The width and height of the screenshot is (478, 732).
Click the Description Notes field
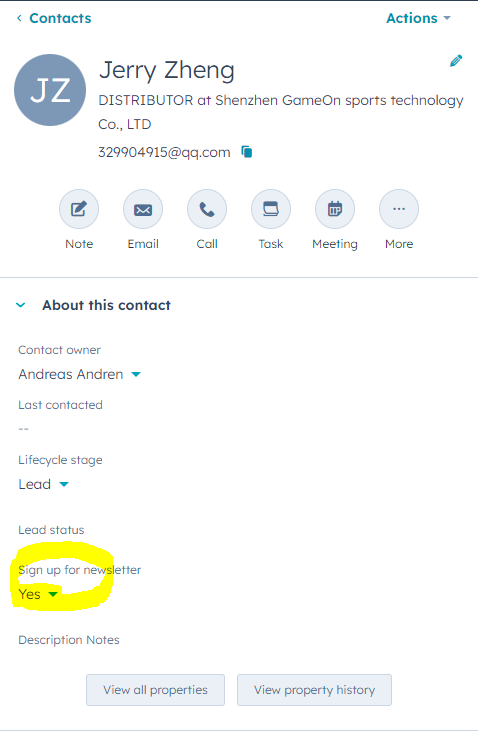coord(69,640)
